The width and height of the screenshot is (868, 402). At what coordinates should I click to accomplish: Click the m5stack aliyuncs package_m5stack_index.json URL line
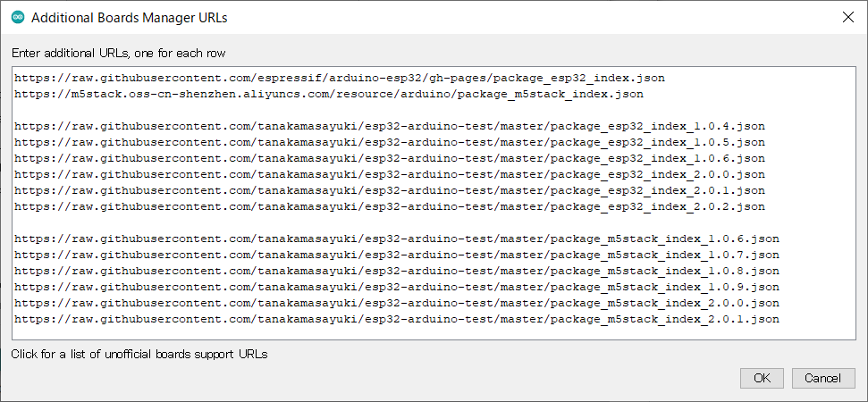tap(329, 95)
